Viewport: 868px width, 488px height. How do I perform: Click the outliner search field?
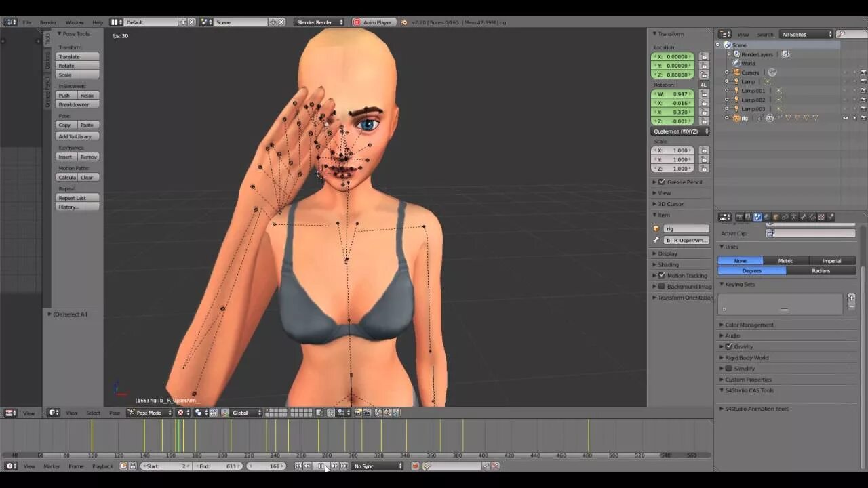click(850, 34)
